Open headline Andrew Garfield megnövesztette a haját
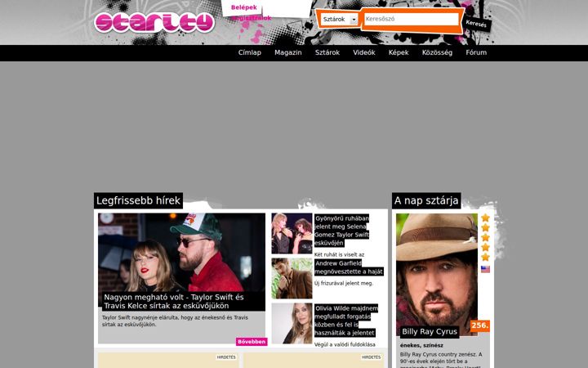 tap(349, 267)
